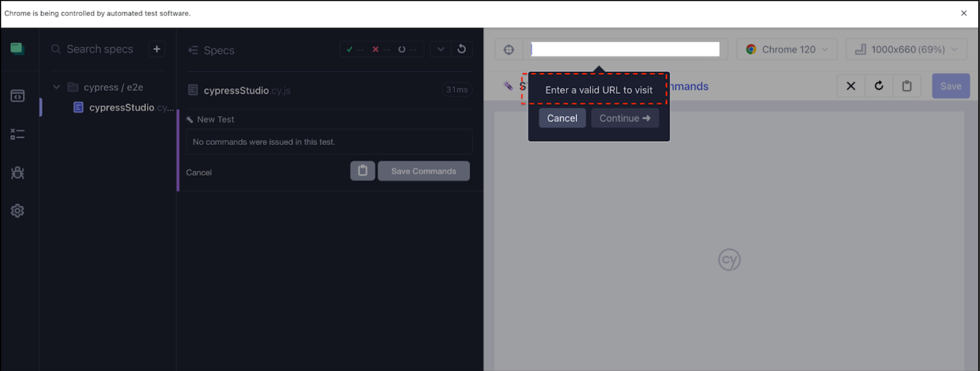
Task: Restart Studio recording with the circular arrow
Action: (879, 86)
